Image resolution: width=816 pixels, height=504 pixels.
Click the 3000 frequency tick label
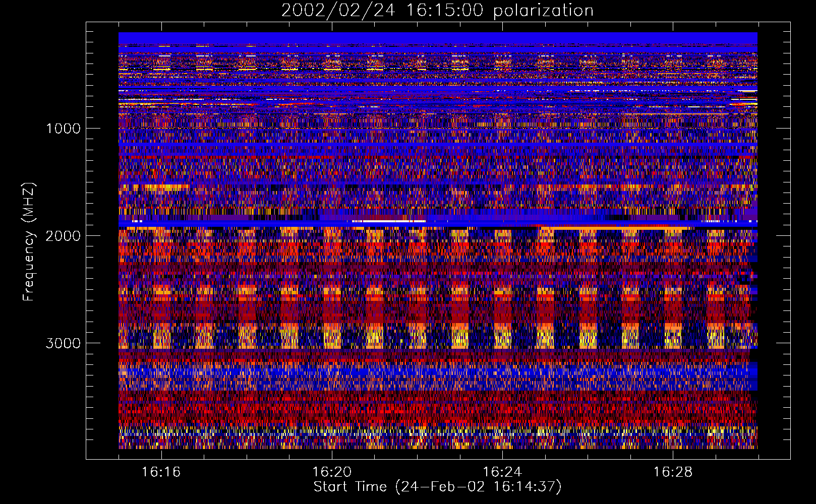pos(63,343)
